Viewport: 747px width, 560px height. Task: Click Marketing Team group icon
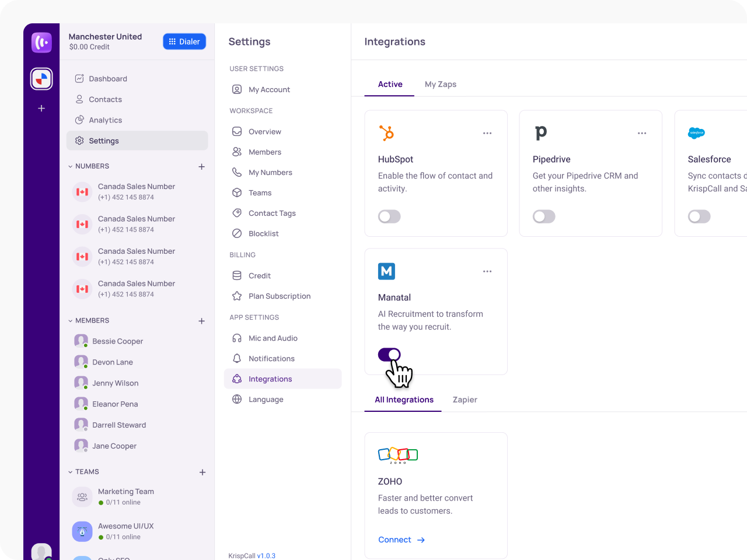point(82,497)
